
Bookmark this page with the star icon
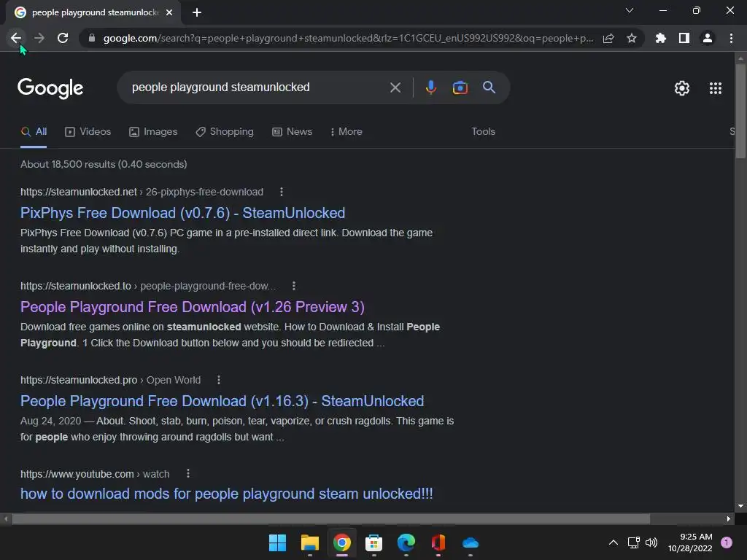pos(632,38)
